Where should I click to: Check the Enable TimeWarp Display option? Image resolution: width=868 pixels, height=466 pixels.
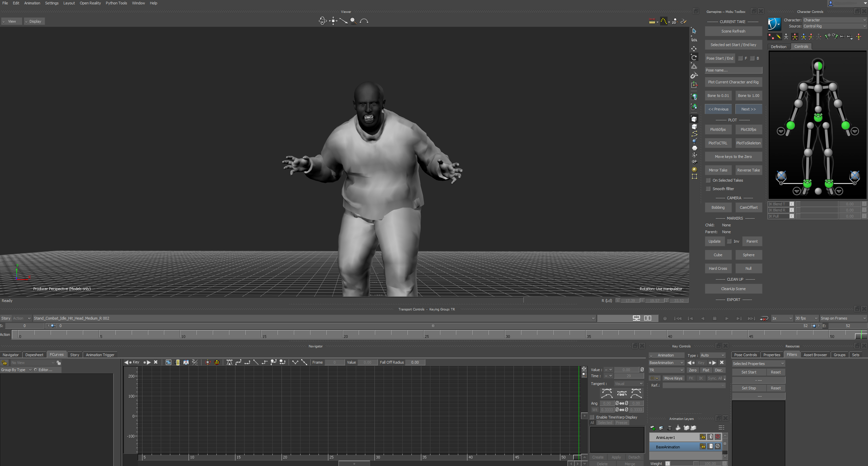592,417
